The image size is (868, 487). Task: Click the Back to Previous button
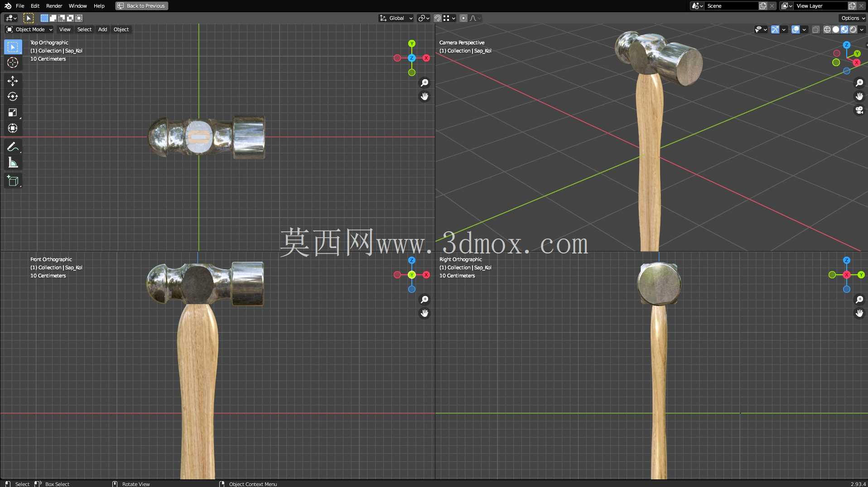point(142,6)
